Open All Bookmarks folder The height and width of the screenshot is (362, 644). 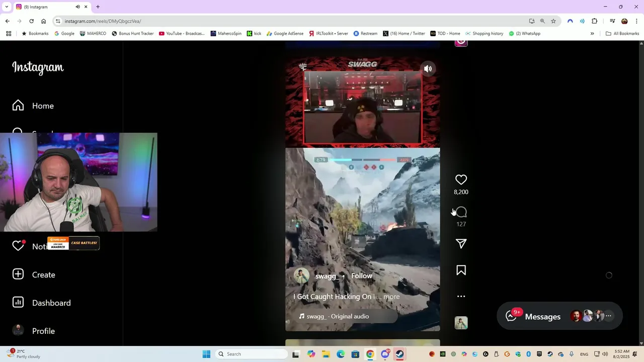tap(622, 33)
